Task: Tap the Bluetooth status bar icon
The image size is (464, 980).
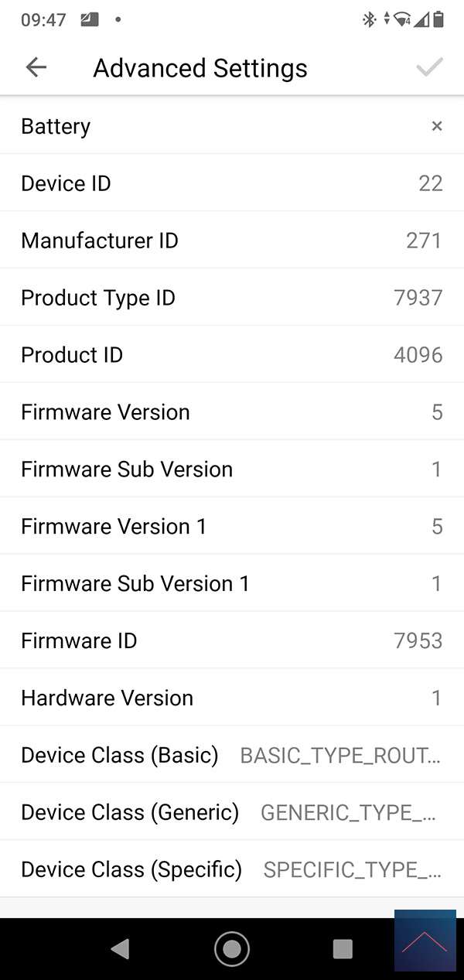Action: (369, 20)
